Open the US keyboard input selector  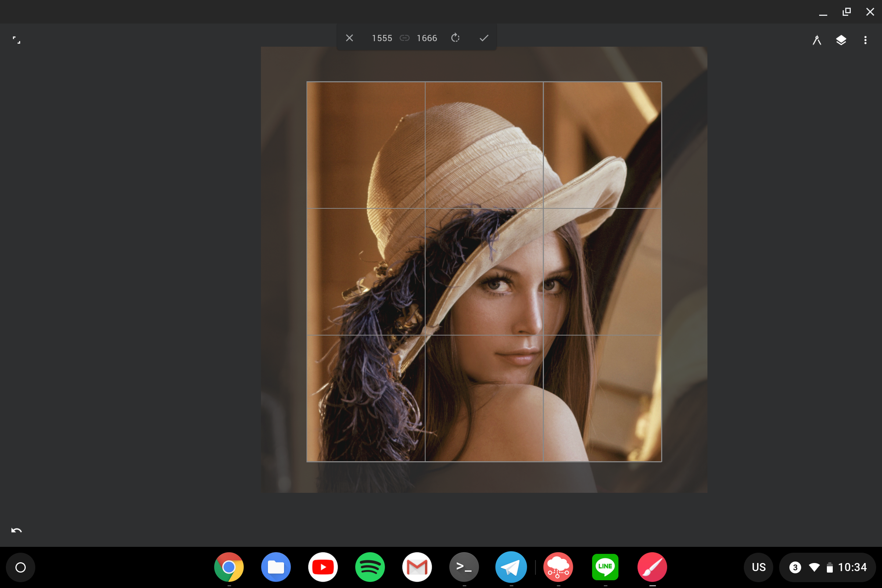759,567
